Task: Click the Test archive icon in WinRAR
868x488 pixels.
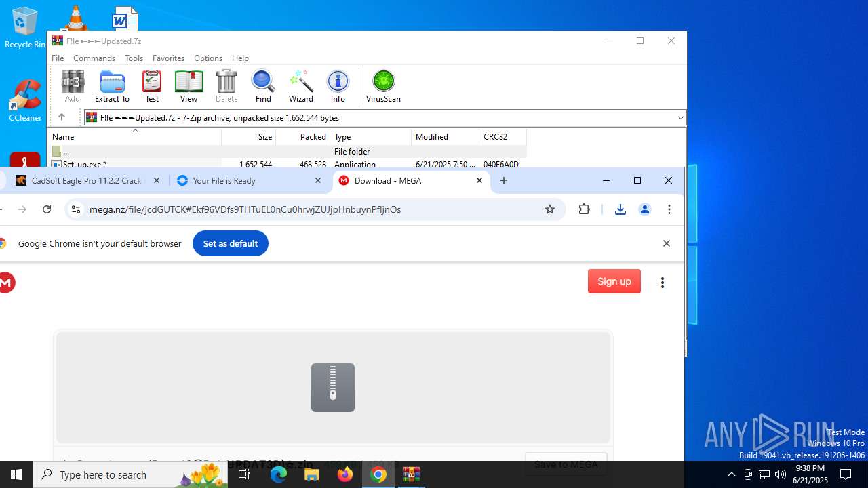Action: coord(152,86)
